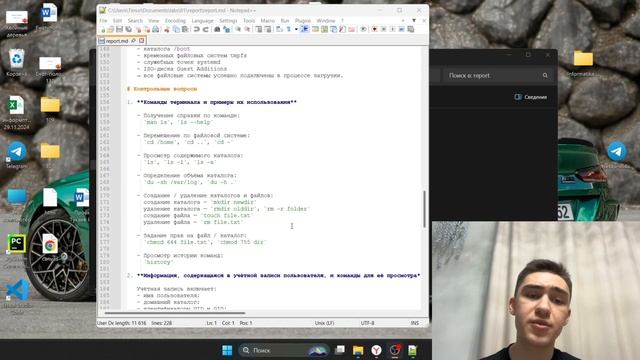Viewport: 640px width, 360px height.
Task: Toggle Word wrap in the toolbar
Action: 279,29
